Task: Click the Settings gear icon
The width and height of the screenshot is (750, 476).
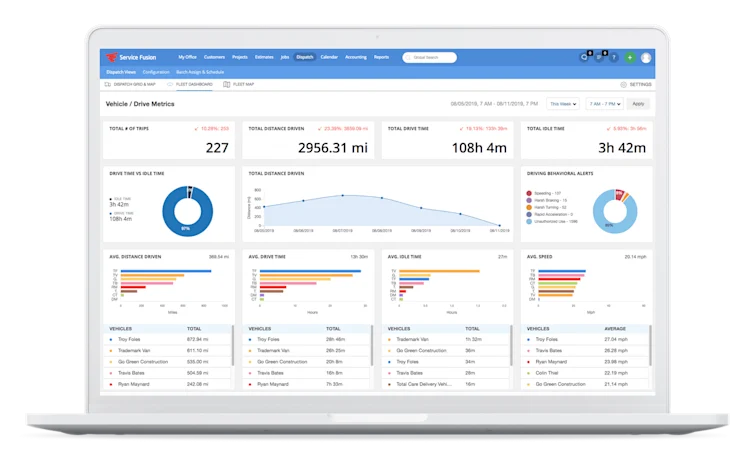Action: point(623,85)
